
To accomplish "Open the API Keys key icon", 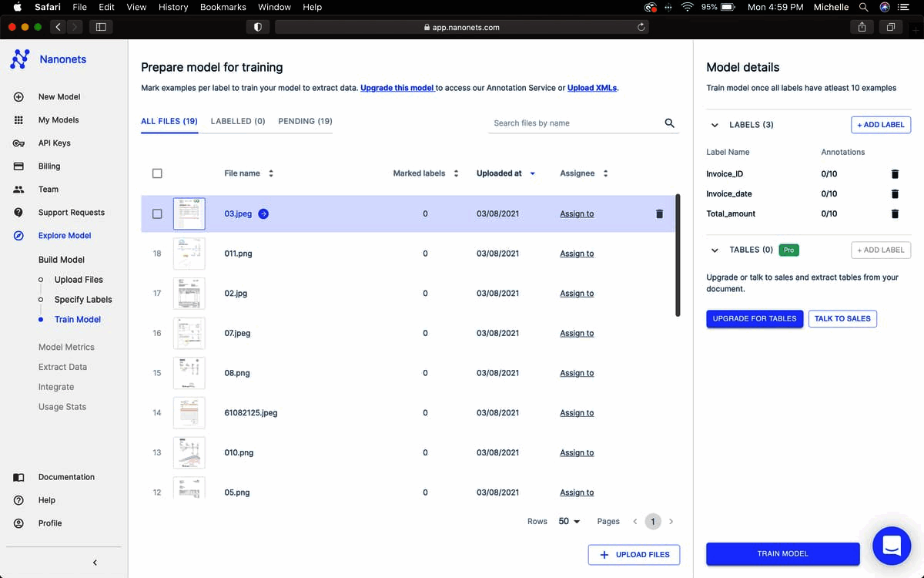I will coord(18,143).
